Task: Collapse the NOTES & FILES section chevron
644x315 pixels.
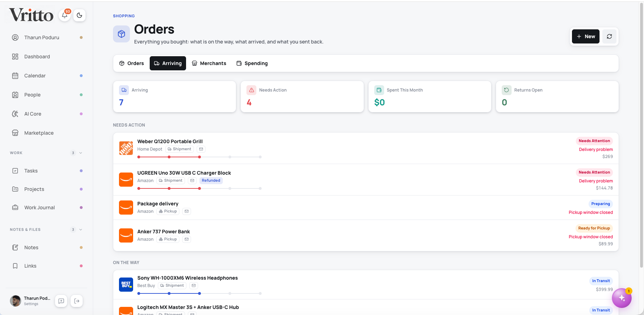Action: [x=81, y=230]
